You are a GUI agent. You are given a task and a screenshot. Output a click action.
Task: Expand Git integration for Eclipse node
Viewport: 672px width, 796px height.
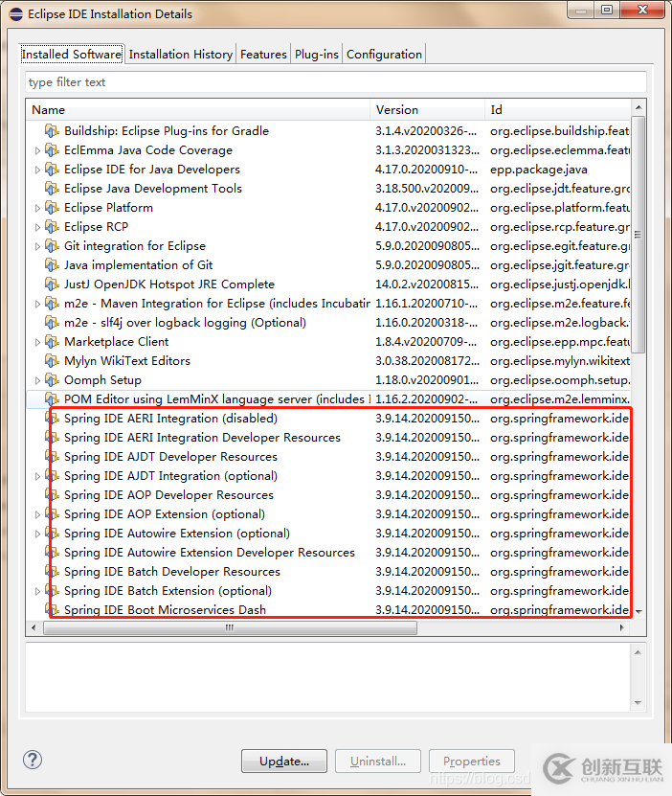point(37,247)
